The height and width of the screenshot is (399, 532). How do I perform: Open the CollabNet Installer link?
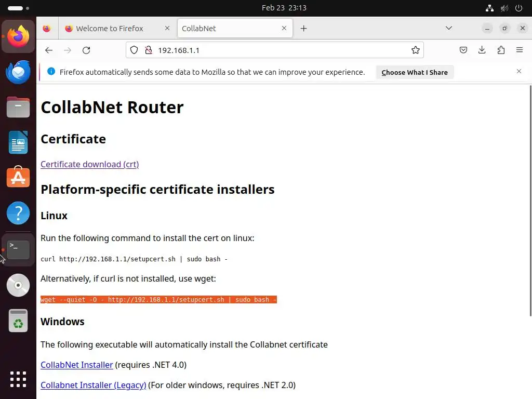pyautogui.click(x=77, y=365)
